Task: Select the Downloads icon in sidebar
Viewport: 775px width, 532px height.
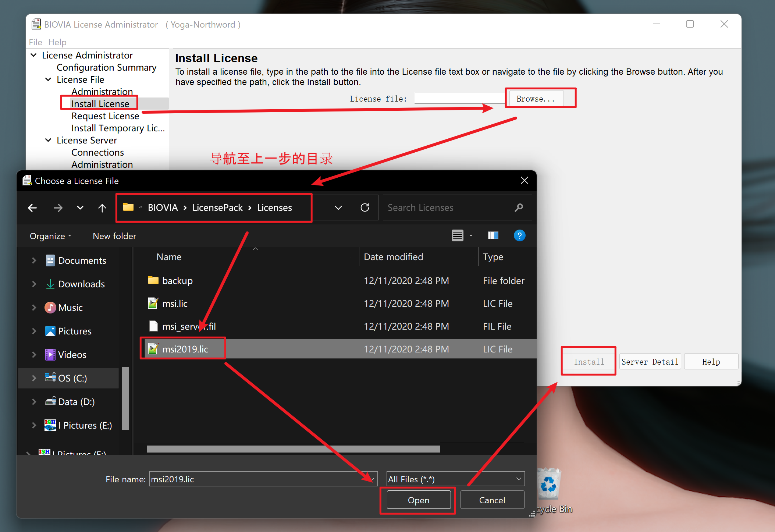Action: [50, 284]
